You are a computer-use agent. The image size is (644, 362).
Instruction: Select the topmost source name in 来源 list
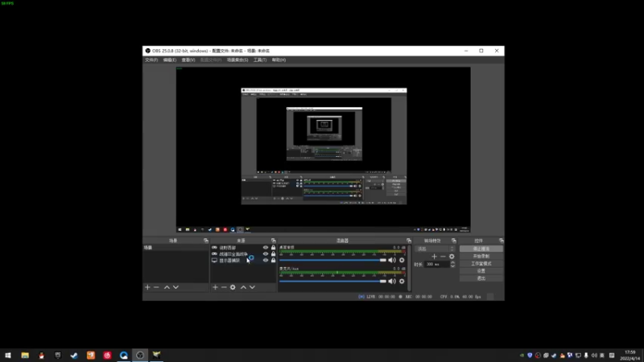[228, 248]
